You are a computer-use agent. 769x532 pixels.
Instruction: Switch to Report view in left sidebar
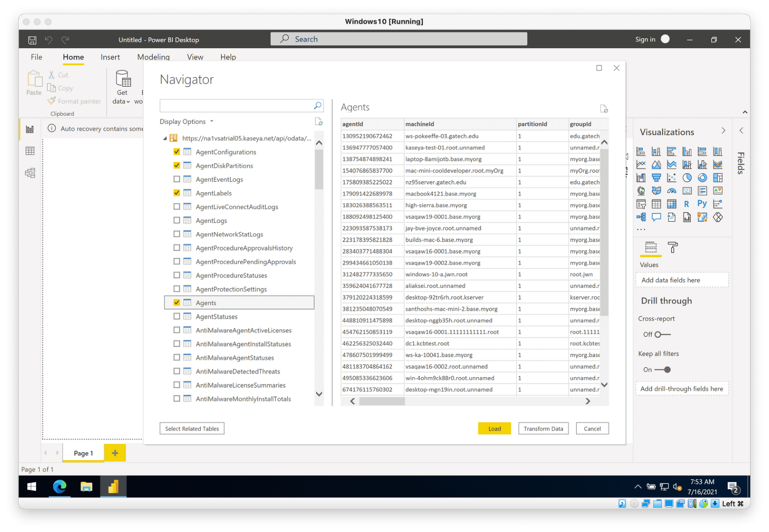coord(30,129)
